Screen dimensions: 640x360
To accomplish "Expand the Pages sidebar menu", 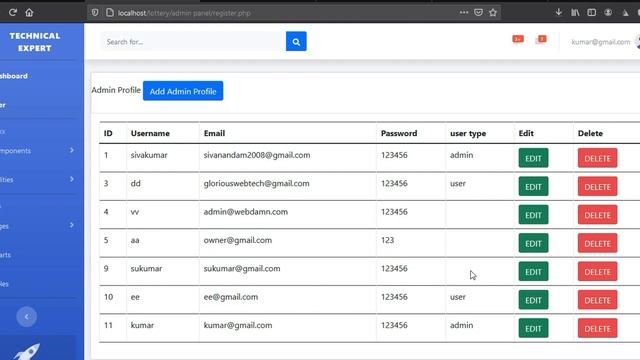I will pyautogui.click(x=38, y=226).
